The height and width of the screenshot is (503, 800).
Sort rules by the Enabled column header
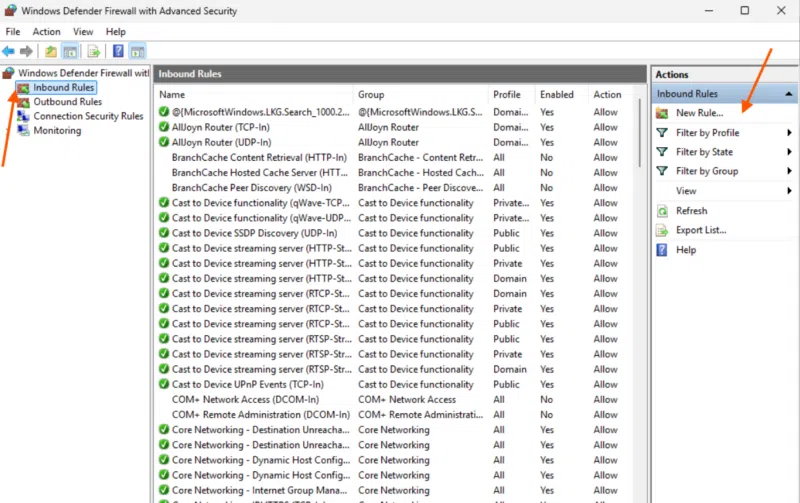557,95
